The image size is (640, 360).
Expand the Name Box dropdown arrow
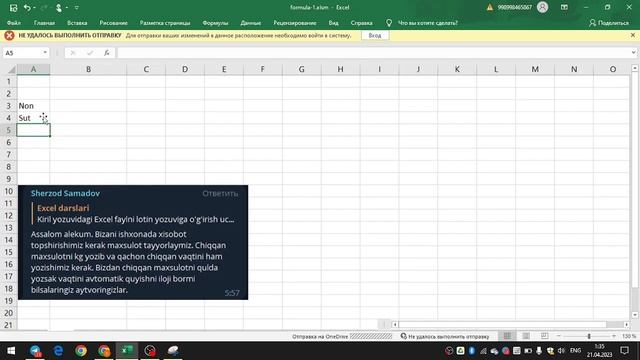coord(45,53)
